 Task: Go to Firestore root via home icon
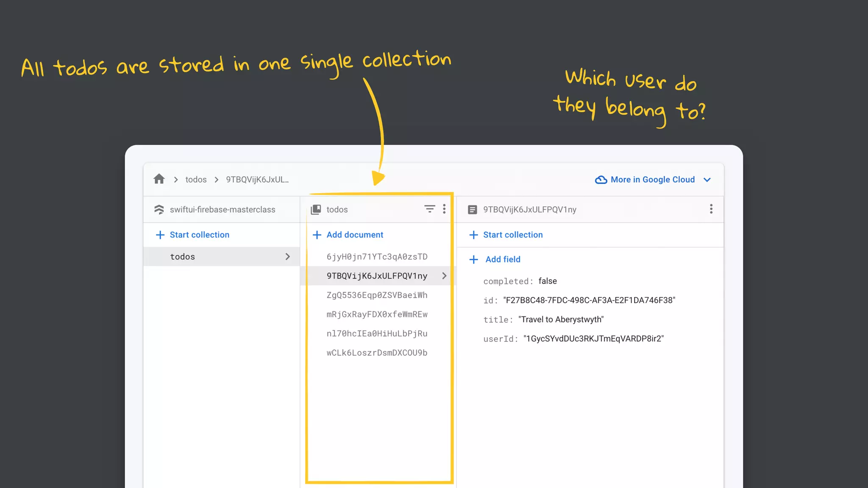pos(159,179)
